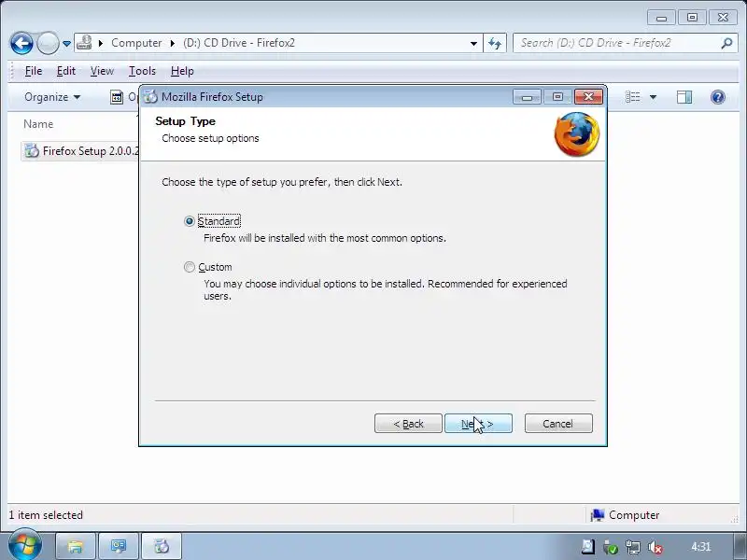Open the Edit menu in Explorer

coord(65,71)
